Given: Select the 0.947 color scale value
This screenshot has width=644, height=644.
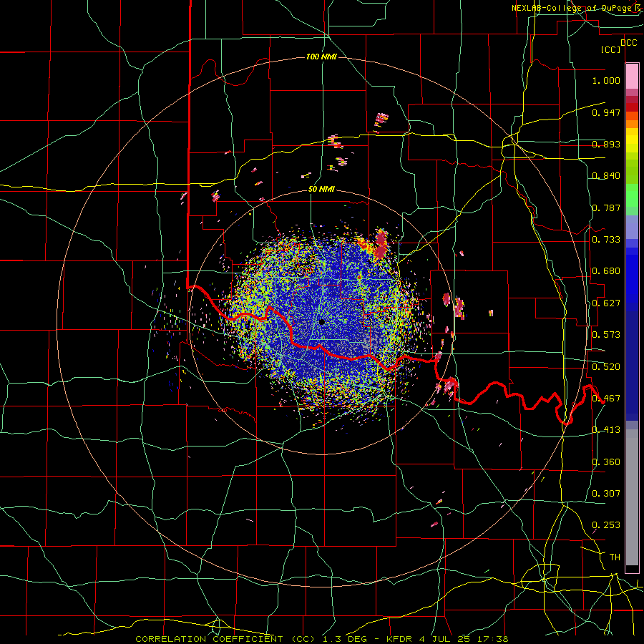Looking at the screenshot, I should pyautogui.click(x=606, y=112).
